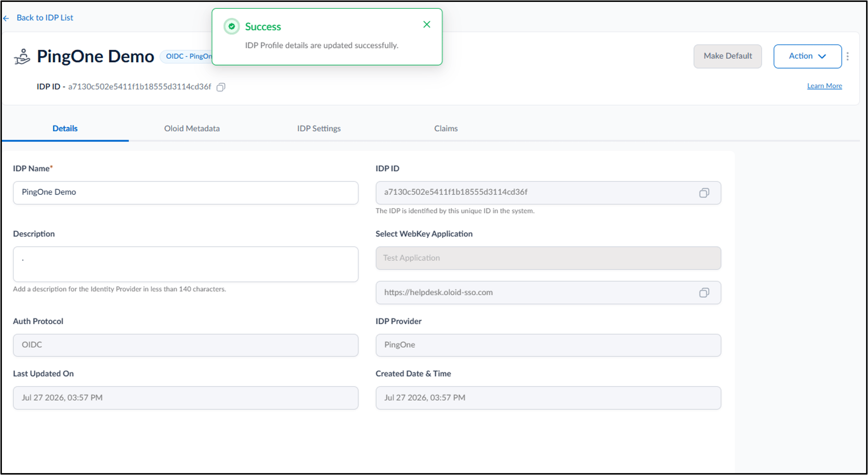
Task: Click the IDP Provider PingOne field
Action: [x=548, y=345]
